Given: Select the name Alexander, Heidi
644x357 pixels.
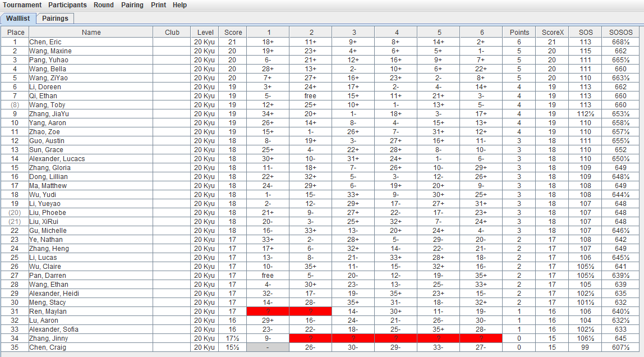Looking at the screenshot, I should click(54, 294).
